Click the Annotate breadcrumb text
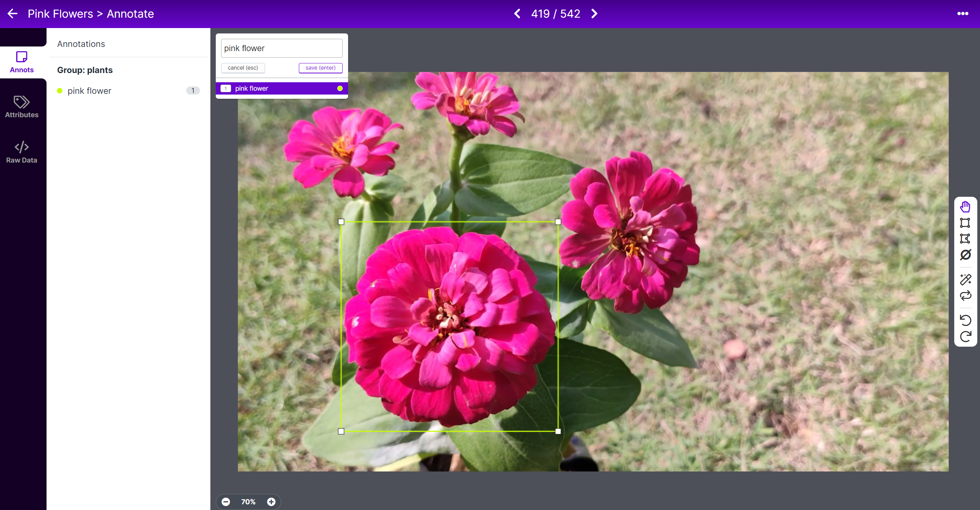 point(130,14)
